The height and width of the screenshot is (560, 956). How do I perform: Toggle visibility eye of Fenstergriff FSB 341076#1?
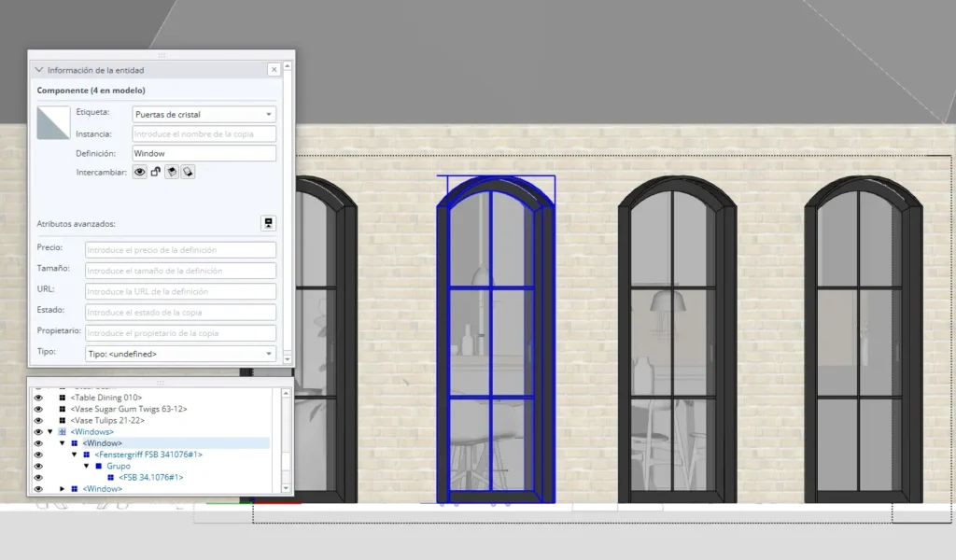(x=38, y=455)
